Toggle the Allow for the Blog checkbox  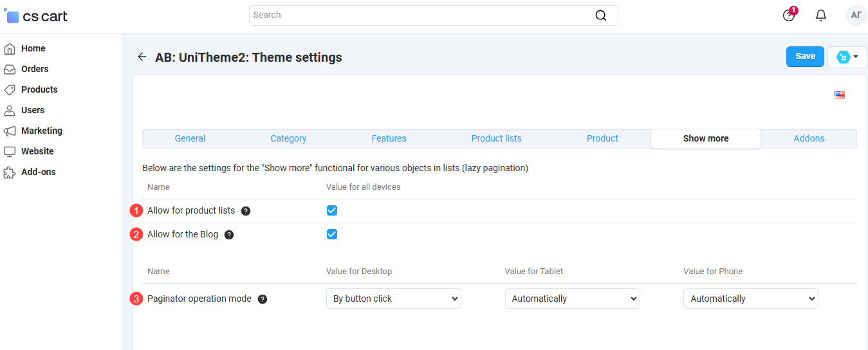pyautogui.click(x=332, y=234)
